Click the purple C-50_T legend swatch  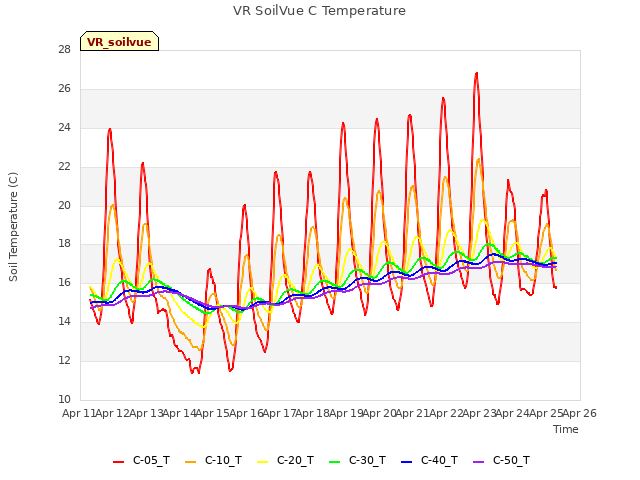pyautogui.click(x=479, y=462)
